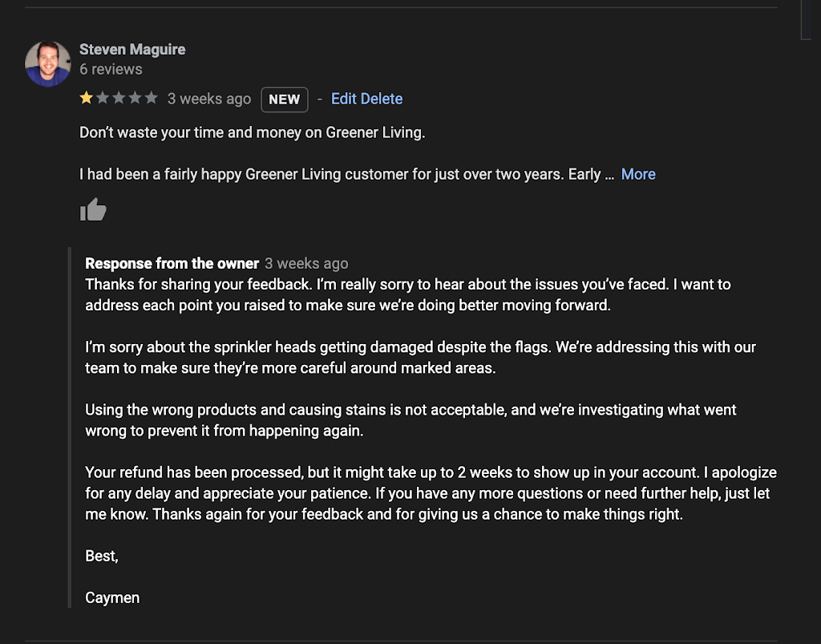The height and width of the screenshot is (644, 821).
Task: Click the NEW badge beside the date
Action: [x=285, y=99]
